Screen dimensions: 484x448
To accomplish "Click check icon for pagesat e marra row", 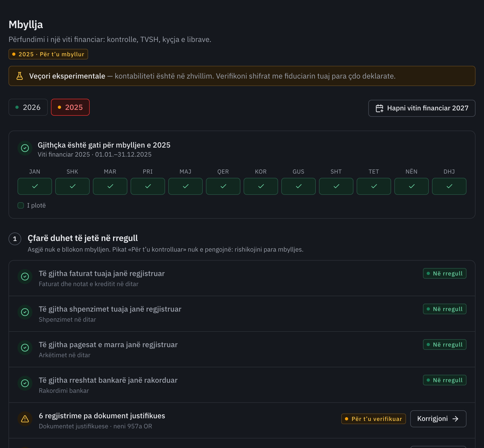I will [x=25, y=348].
